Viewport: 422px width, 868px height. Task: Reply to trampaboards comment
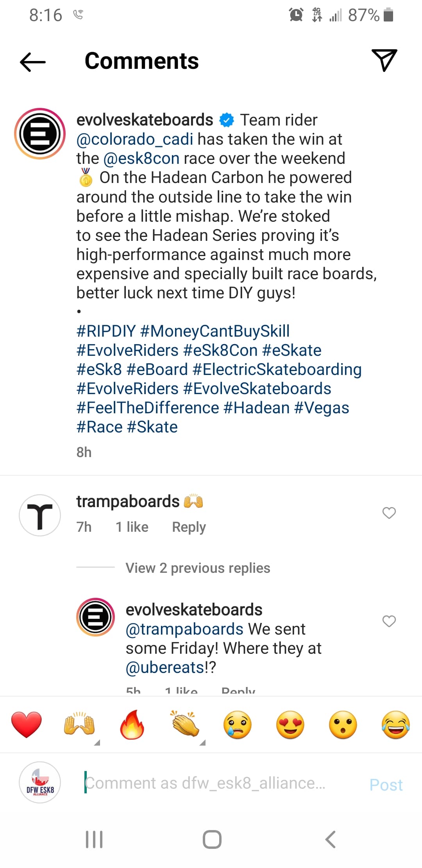tap(189, 527)
